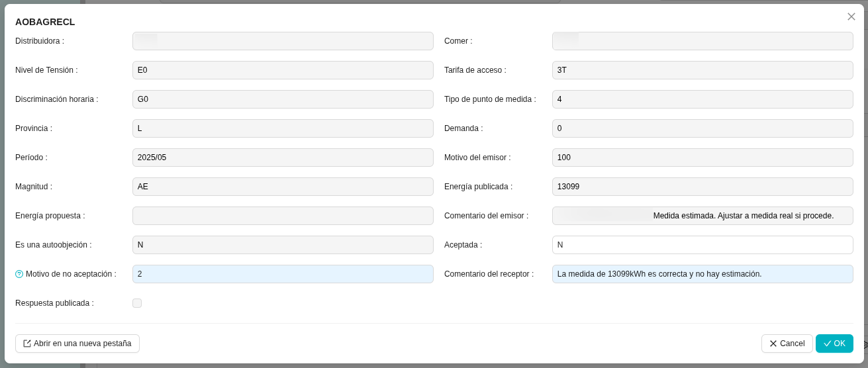Select the Motivo del emisor field
This screenshot has width=868, height=368.
702,158
